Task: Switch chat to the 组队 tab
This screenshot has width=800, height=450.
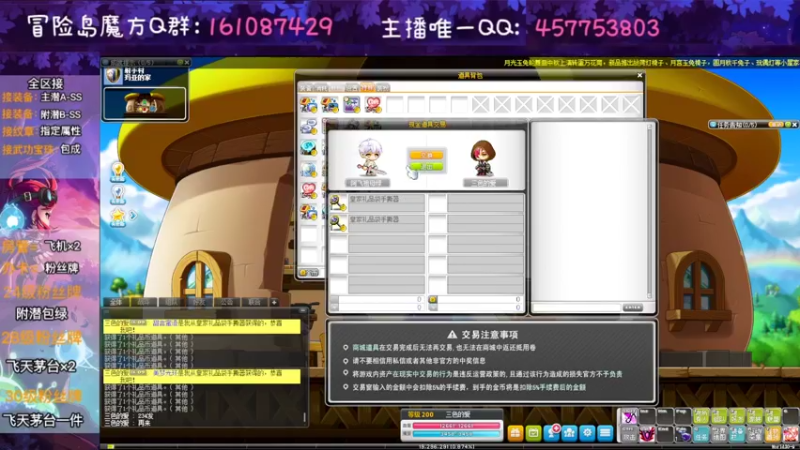Action: (x=171, y=302)
